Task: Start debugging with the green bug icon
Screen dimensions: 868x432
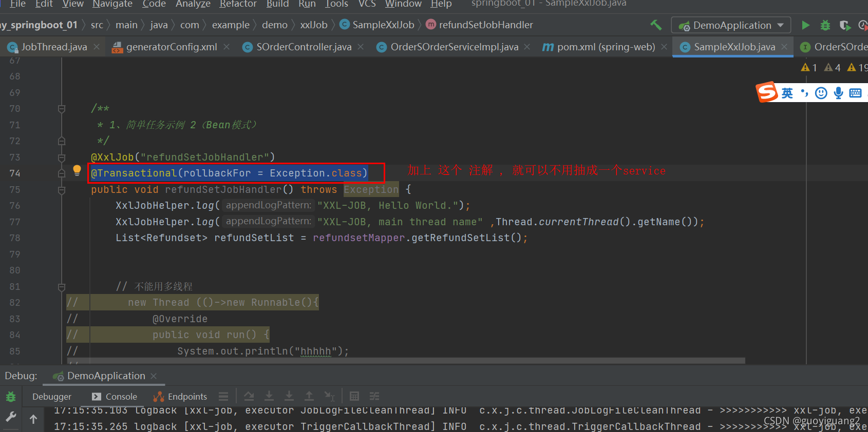Action: [825, 25]
